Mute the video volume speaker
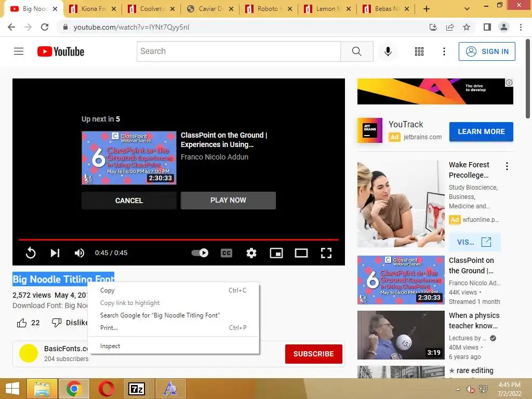Image resolution: width=532 pixels, height=399 pixels. (79, 253)
